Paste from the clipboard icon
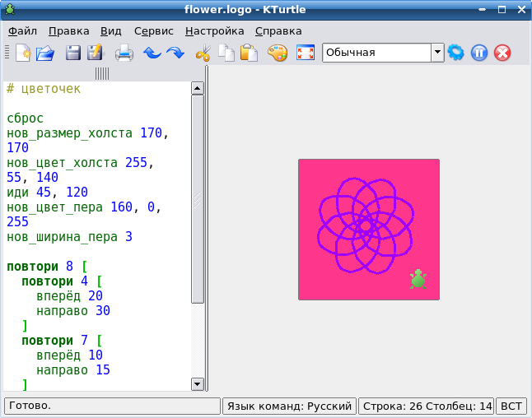Viewport: 532px width, 418px height. click(x=249, y=53)
